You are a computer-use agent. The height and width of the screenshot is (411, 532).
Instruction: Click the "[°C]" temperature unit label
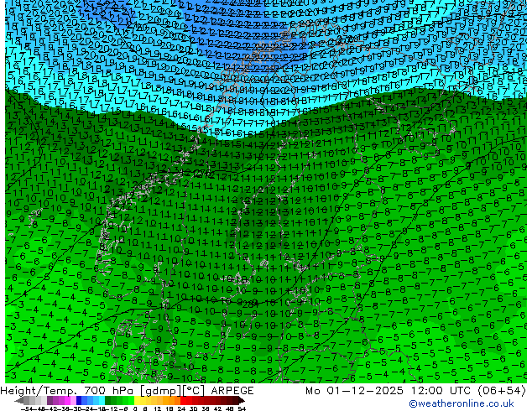tap(194, 391)
